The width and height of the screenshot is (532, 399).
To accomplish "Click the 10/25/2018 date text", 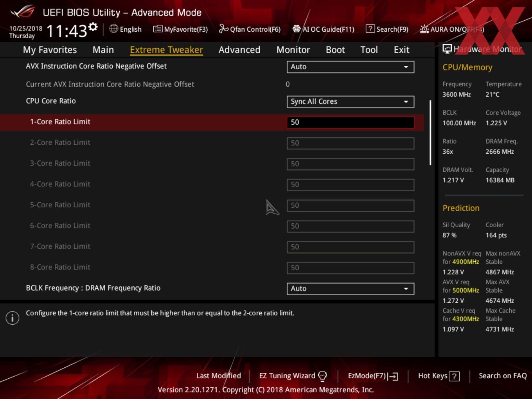I will pos(26,29).
